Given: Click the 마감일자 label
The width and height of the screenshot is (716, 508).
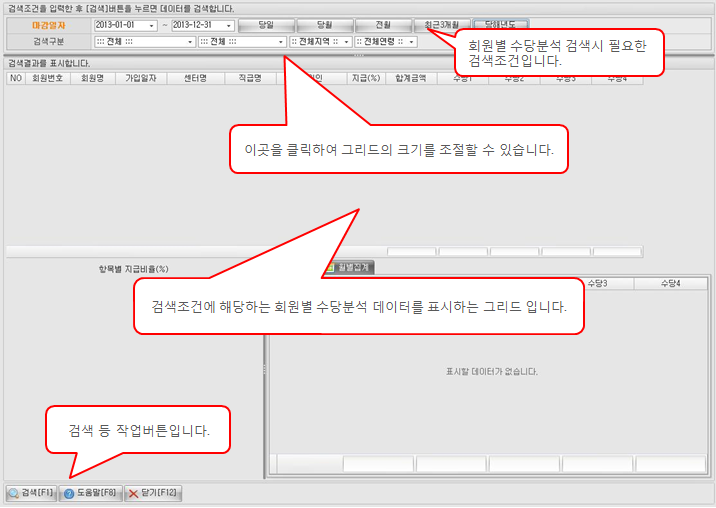Looking at the screenshot, I should [49, 26].
